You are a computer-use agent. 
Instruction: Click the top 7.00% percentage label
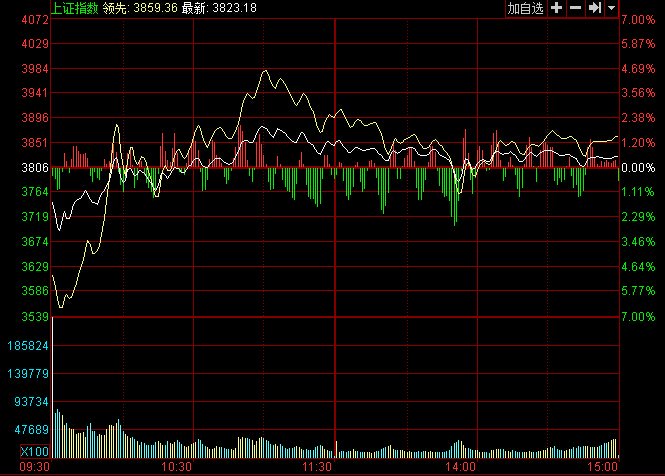[x=637, y=20]
